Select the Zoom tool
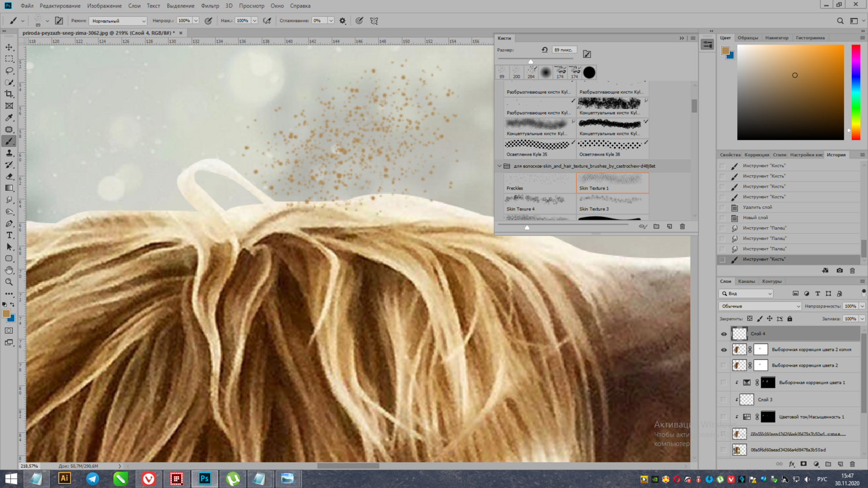 [9, 282]
